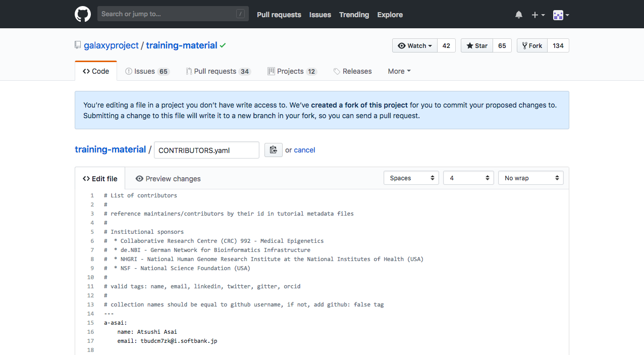Click the slash shortcut key icon

(240, 14)
